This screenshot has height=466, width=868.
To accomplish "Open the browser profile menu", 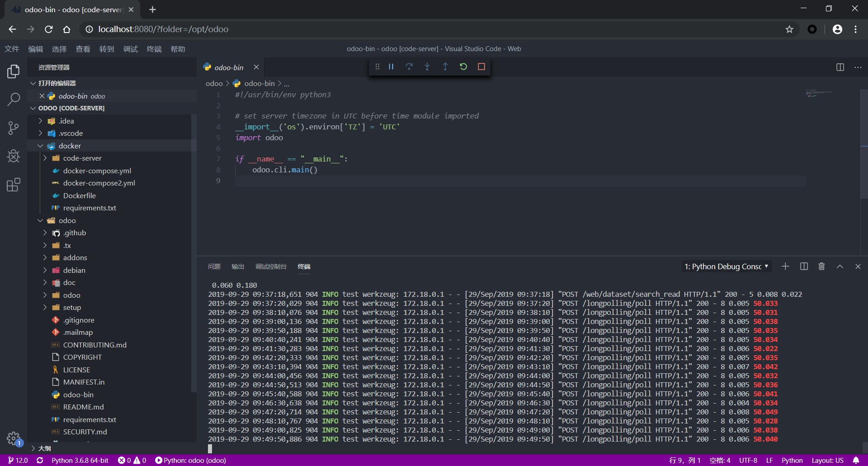I will coord(837,29).
